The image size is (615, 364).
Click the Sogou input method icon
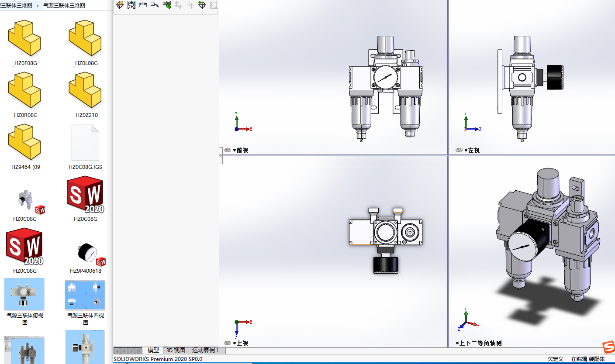[608, 347]
